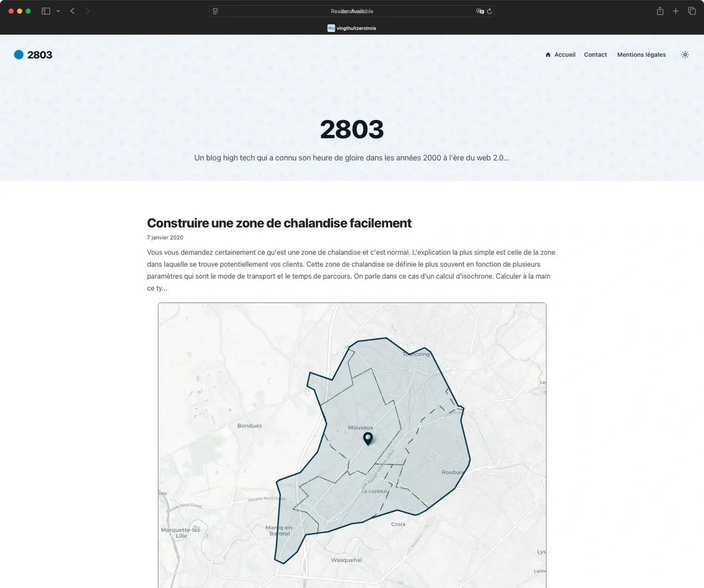The width and height of the screenshot is (704, 588).
Task: Click the Bondues label on the map
Action: pyautogui.click(x=250, y=426)
